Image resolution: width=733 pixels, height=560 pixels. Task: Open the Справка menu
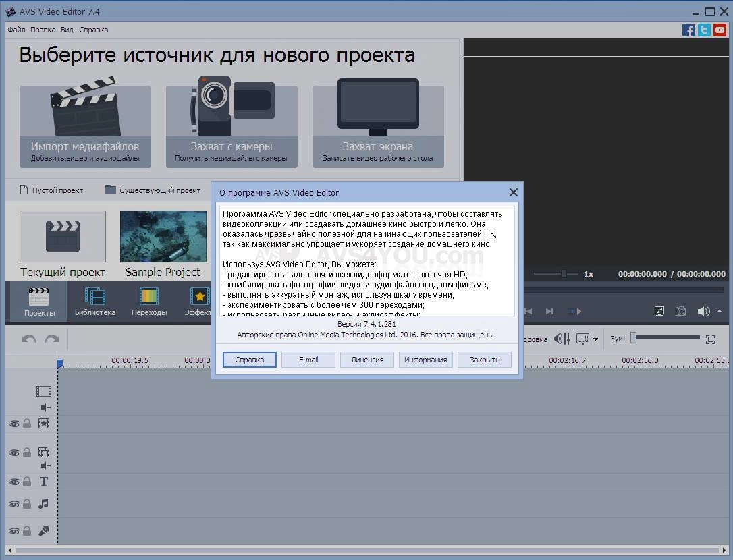94,30
